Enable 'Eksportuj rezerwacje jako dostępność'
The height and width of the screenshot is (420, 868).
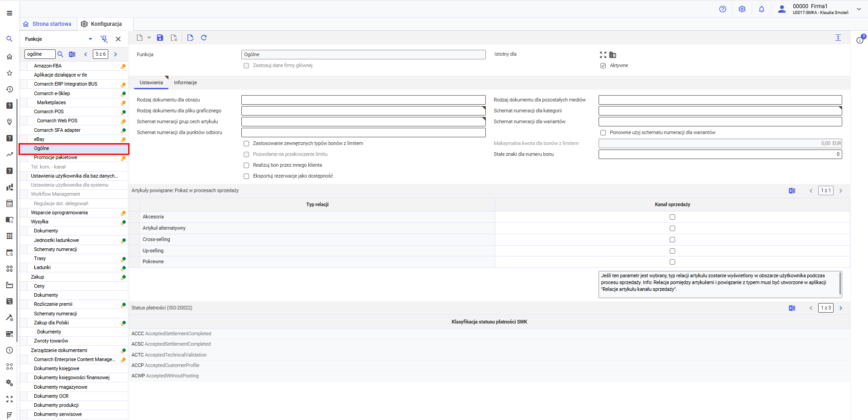coord(246,176)
